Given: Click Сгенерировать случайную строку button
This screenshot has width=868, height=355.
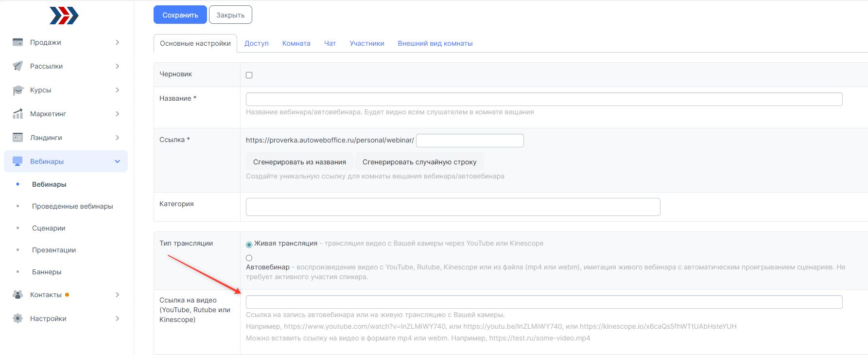Looking at the screenshot, I should [x=419, y=162].
